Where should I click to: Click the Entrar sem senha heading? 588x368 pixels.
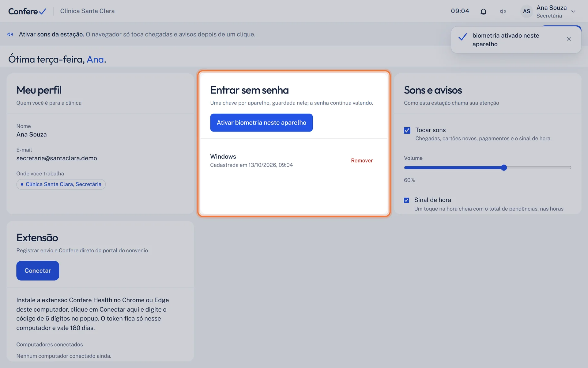249,90
